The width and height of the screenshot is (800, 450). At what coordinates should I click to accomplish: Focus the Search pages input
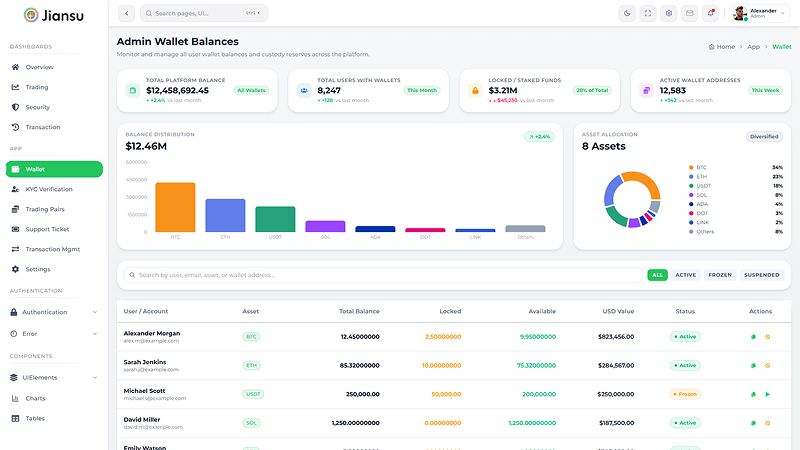click(x=204, y=13)
